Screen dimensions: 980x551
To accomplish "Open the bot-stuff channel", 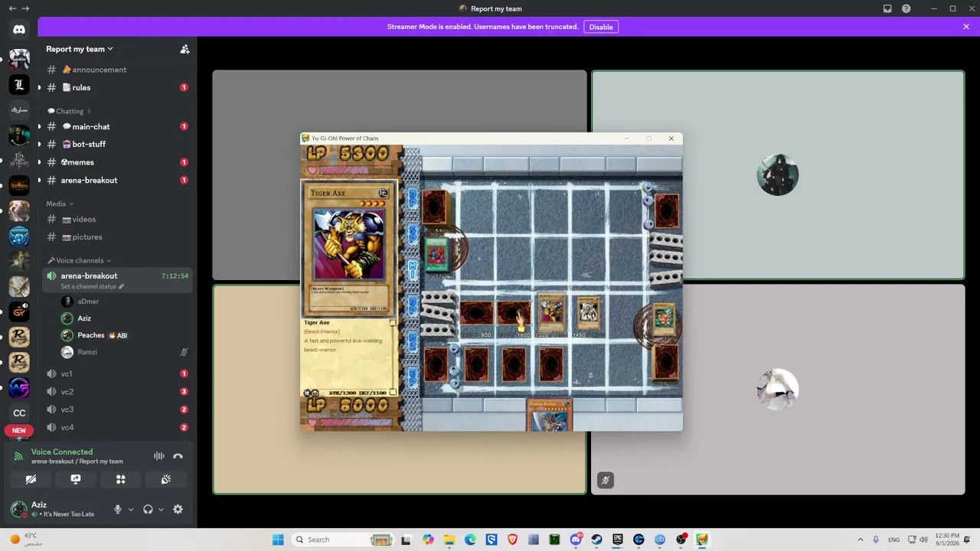I will (117, 144).
